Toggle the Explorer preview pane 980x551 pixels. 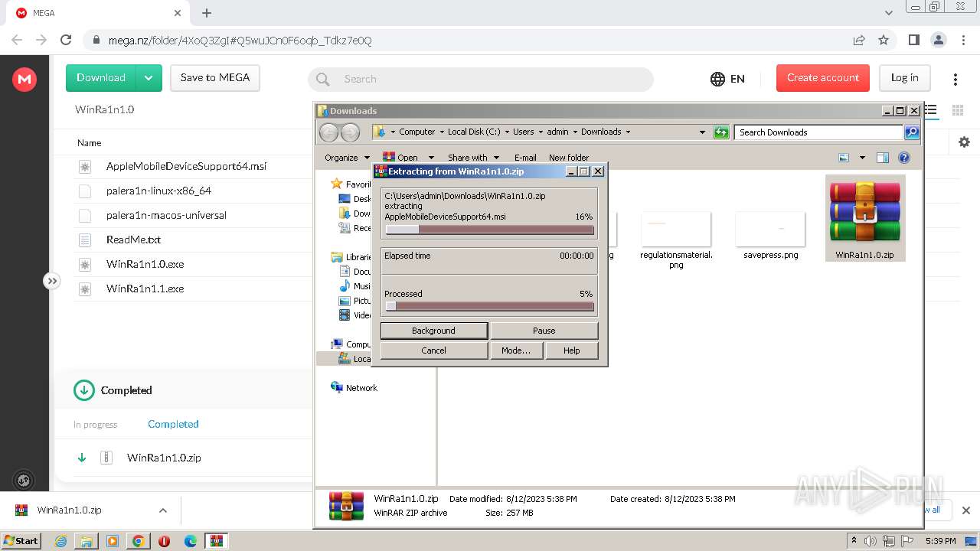click(883, 158)
